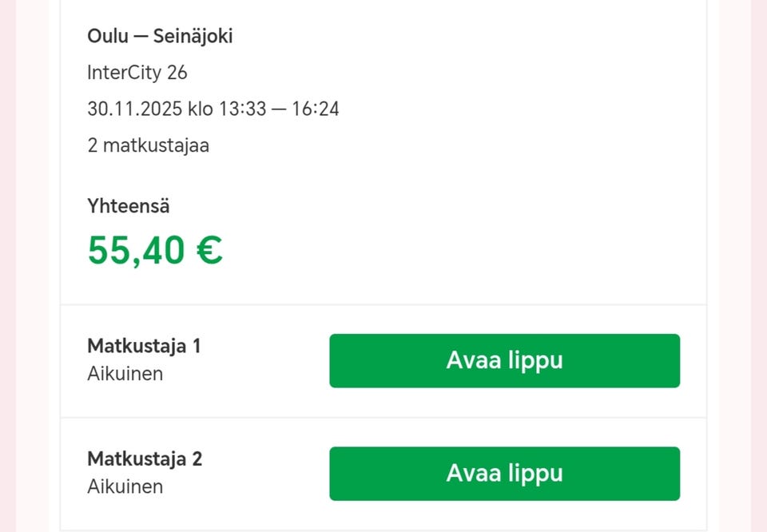The height and width of the screenshot is (532, 767).
Task: Click the travel date 30.11.2025
Action: 134,109
